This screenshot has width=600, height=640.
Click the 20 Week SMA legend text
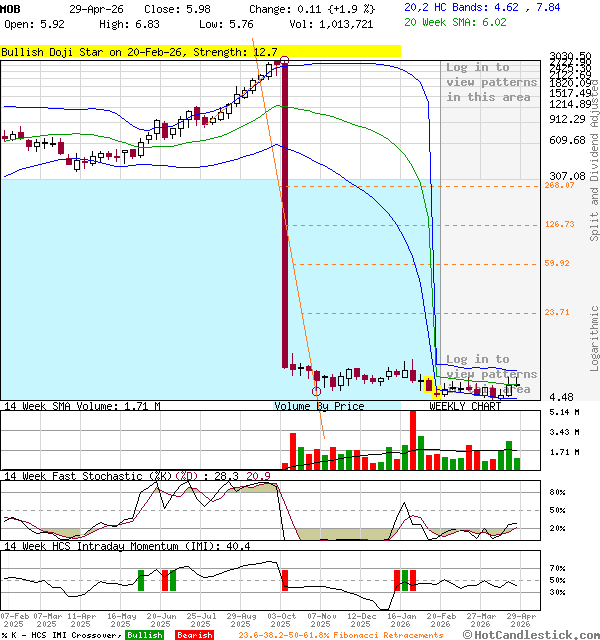pyautogui.click(x=455, y=23)
